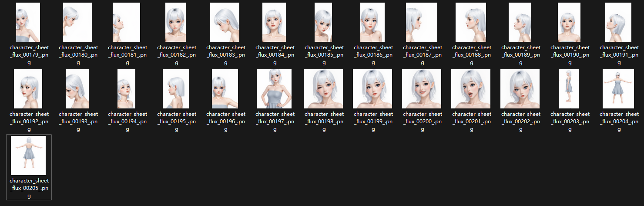This screenshot has height=206, width=644.
Task: Select thumbnail image of character_sheet_flux_00193_.png
Action: pyautogui.click(x=77, y=89)
